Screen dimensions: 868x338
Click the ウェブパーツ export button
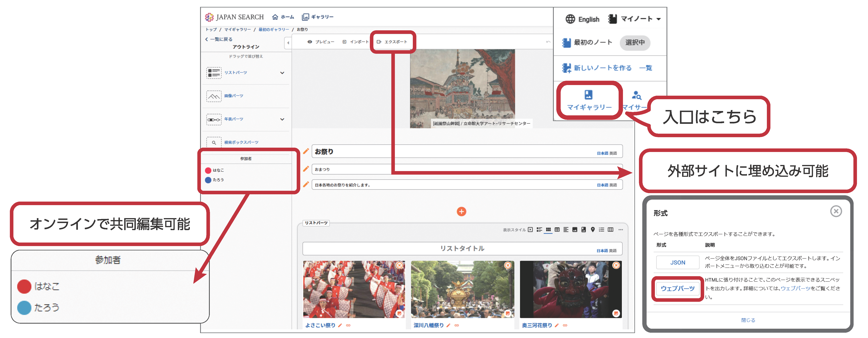pyautogui.click(x=678, y=289)
